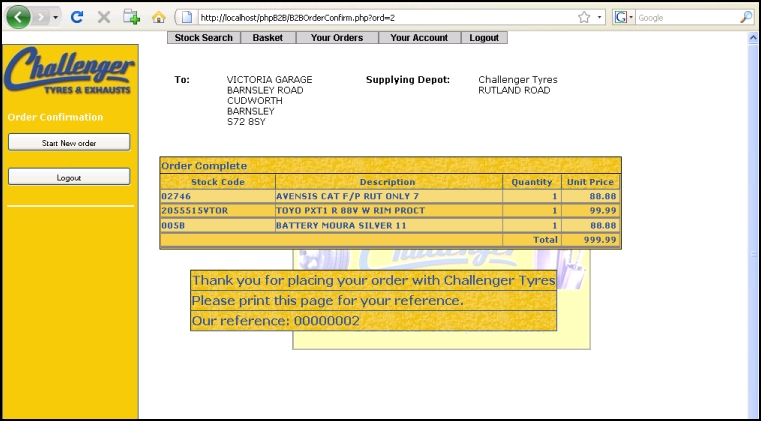Image resolution: width=761 pixels, height=421 pixels.
Task: Reload the page with the refresh icon
Action: (77, 17)
